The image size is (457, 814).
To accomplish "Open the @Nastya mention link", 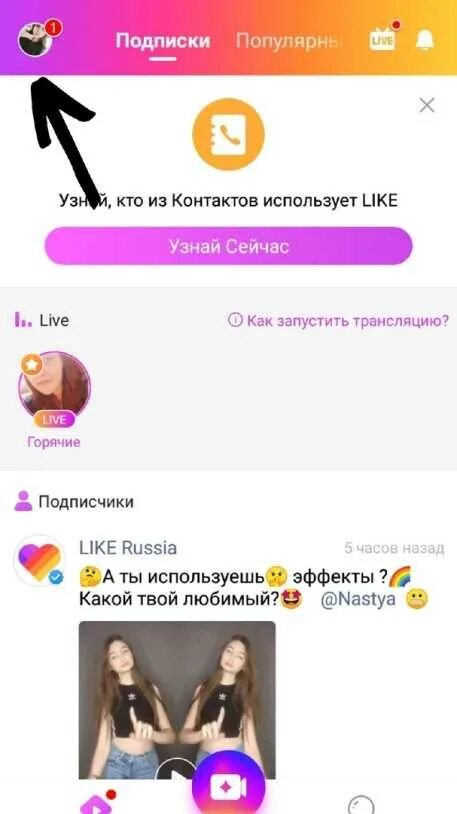I will coord(358,599).
